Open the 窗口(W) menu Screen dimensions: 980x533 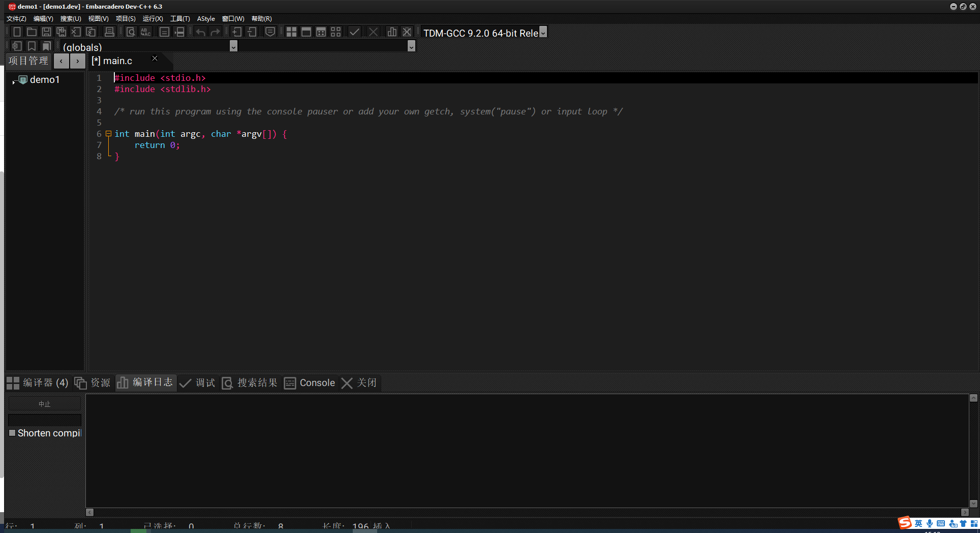233,18
